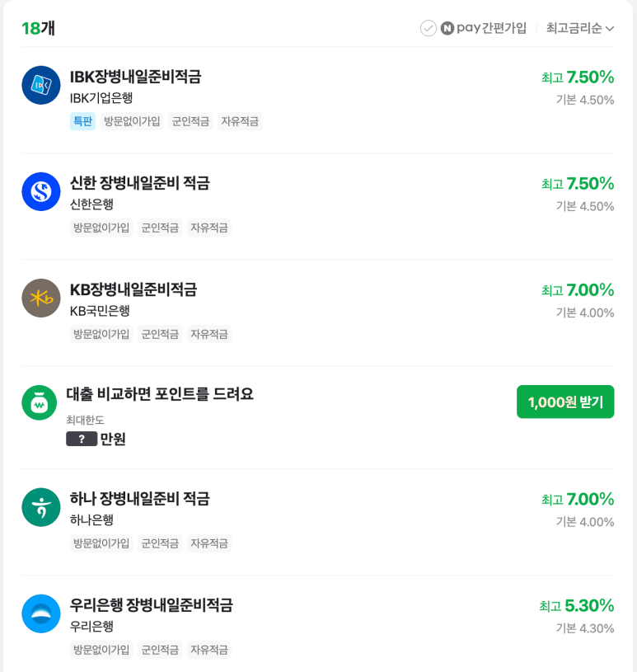This screenshot has height=672, width=637.
Task: Tap the 1,000원 받기 button
Action: (x=565, y=402)
